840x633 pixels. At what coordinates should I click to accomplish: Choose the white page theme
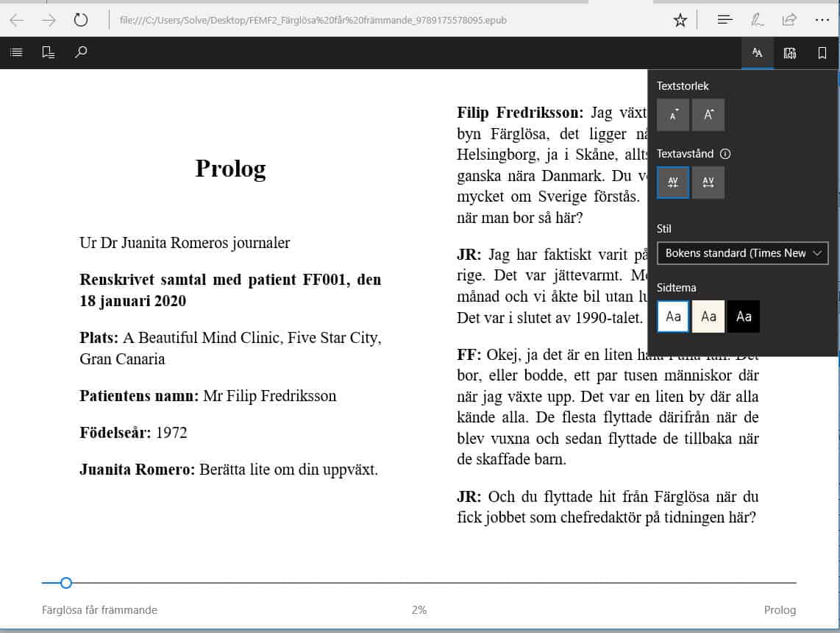click(673, 316)
